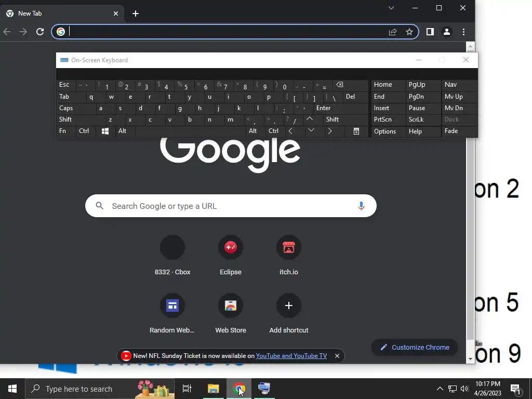The image size is (532, 399).
Task: Open Chrome three-dot menu
Action: [463, 32]
